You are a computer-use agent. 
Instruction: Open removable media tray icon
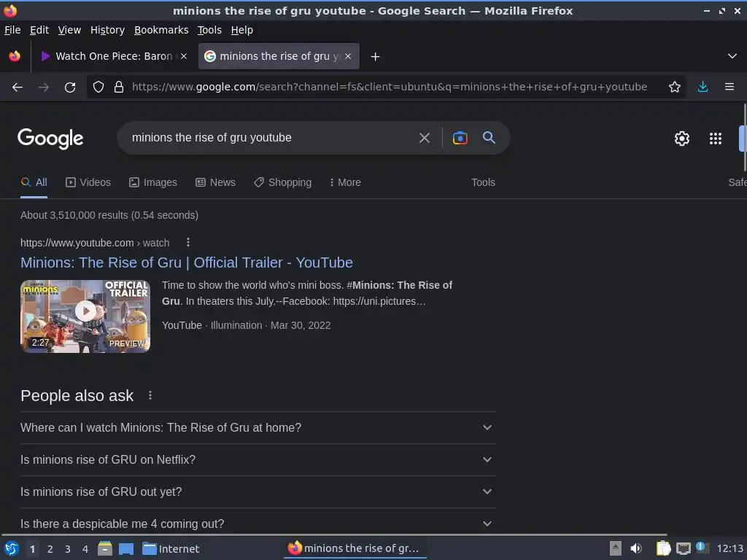[616, 548]
